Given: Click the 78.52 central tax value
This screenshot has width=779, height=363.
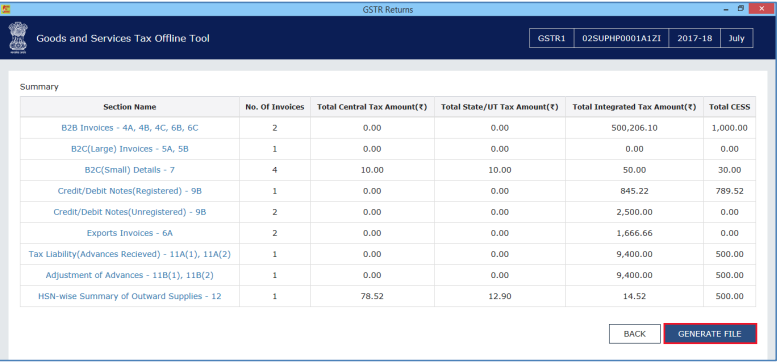Looking at the screenshot, I should pyautogui.click(x=372, y=296).
